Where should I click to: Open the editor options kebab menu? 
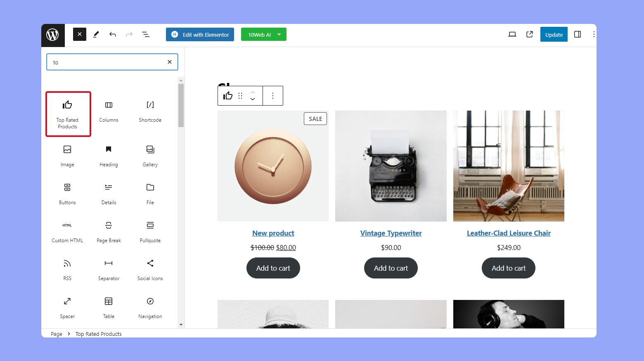coord(594,35)
